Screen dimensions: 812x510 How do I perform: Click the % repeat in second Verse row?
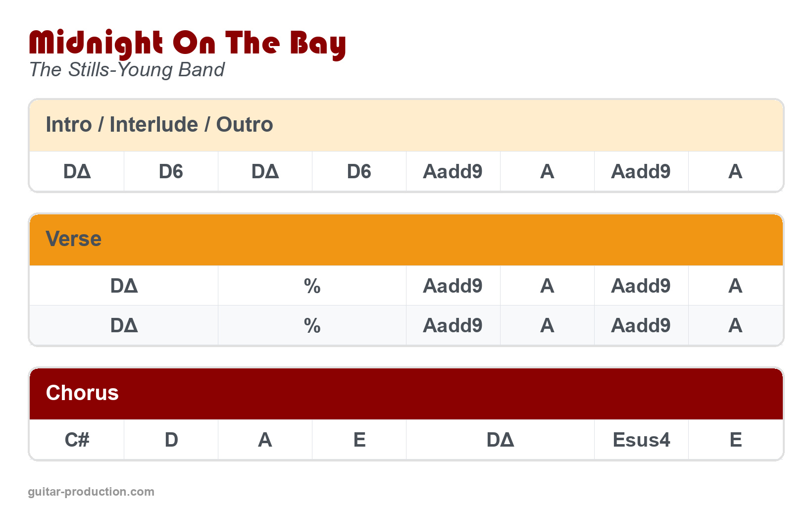[312, 326]
